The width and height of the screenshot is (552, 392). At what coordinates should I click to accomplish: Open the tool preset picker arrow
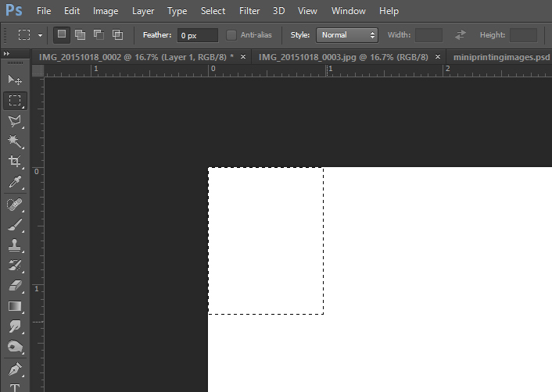coord(40,35)
